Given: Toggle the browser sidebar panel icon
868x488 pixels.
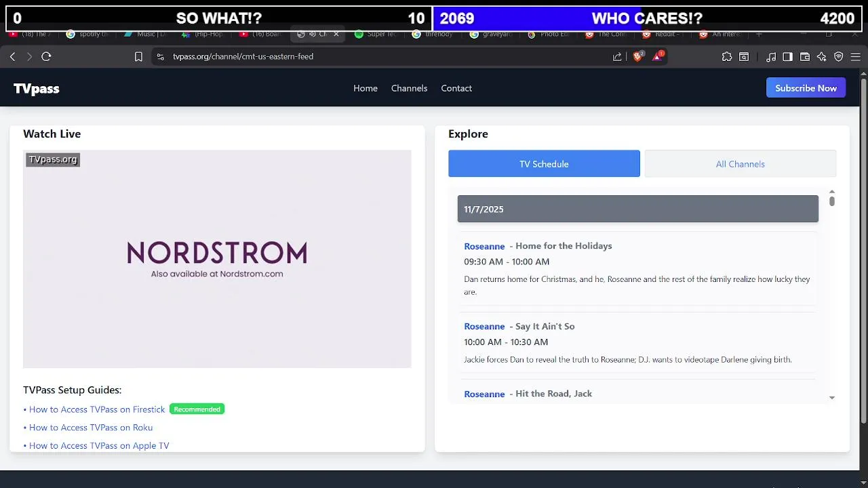Looking at the screenshot, I should [x=787, y=57].
